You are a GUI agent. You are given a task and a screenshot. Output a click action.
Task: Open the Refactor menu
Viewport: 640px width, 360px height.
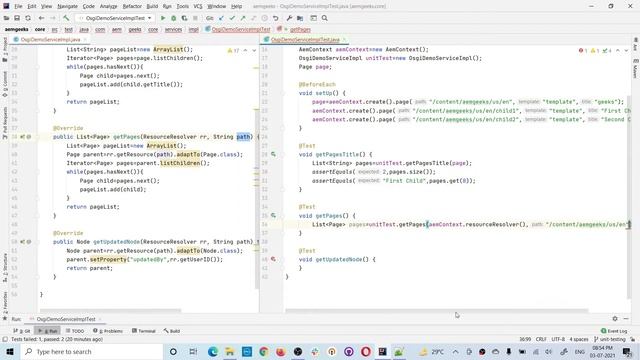pyautogui.click(x=132, y=6)
